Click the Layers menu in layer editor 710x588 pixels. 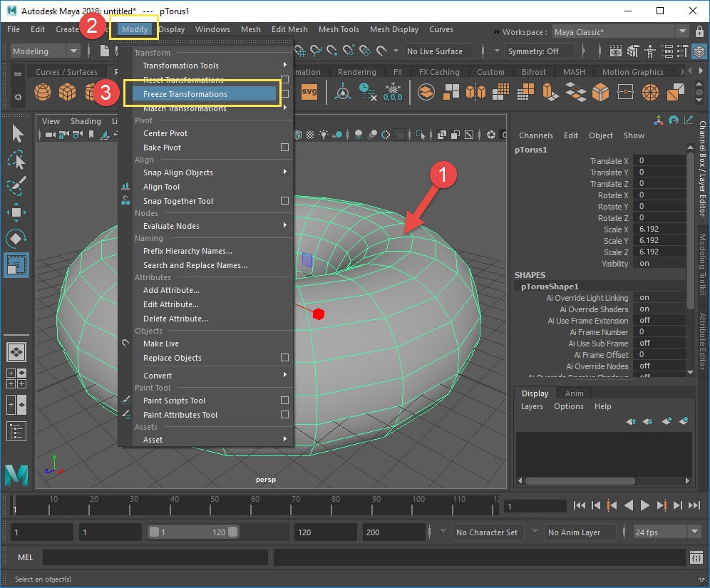[532, 406]
